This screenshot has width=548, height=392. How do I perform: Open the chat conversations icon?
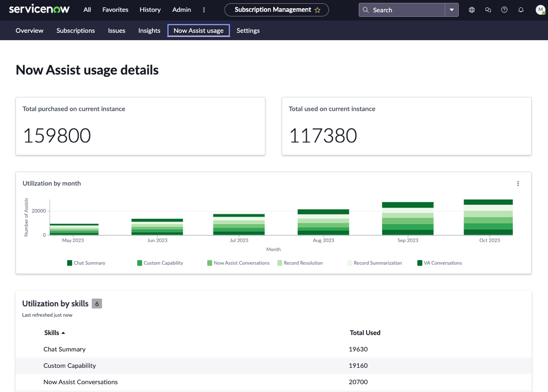[x=488, y=10]
